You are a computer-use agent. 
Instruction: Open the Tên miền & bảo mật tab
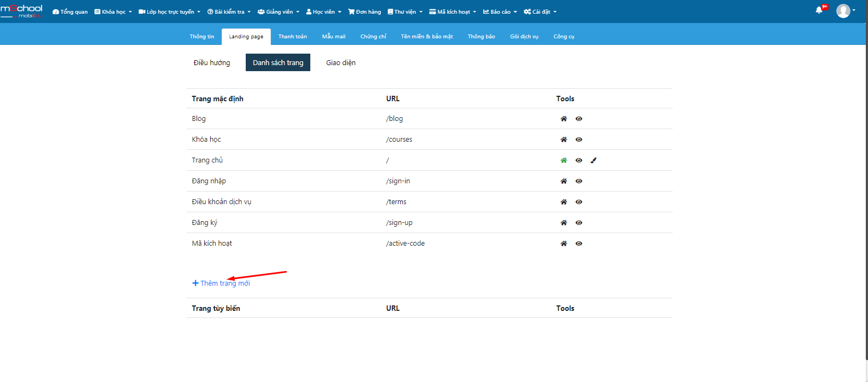click(427, 37)
